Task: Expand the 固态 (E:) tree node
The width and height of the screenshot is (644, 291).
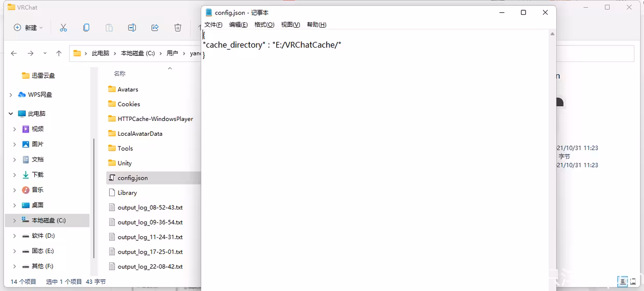Action: 14,251
